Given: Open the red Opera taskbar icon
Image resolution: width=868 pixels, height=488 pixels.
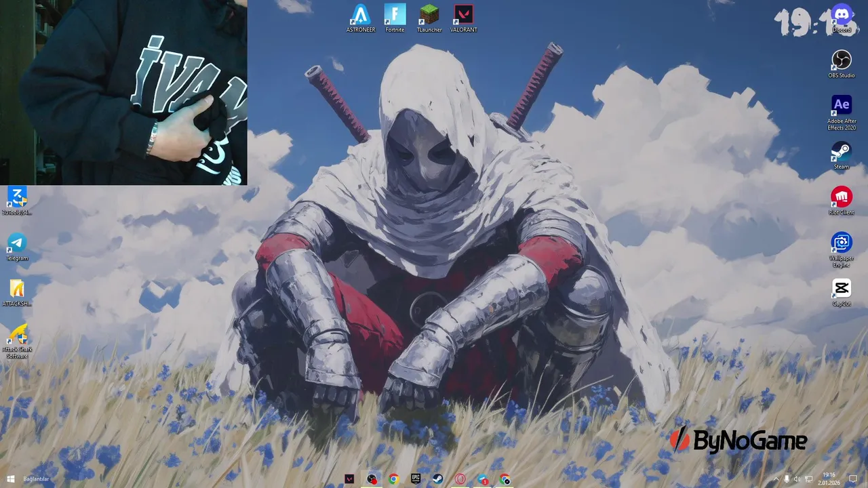Looking at the screenshot, I should (x=460, y=479).
